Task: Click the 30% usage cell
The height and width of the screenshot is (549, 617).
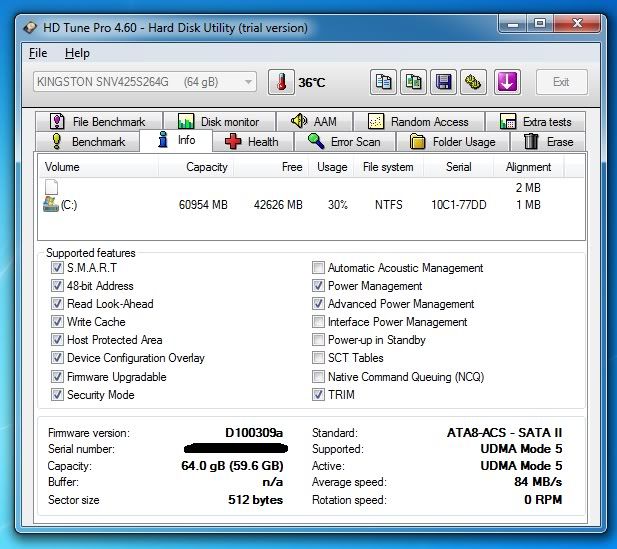Action: tap(338, 205)
